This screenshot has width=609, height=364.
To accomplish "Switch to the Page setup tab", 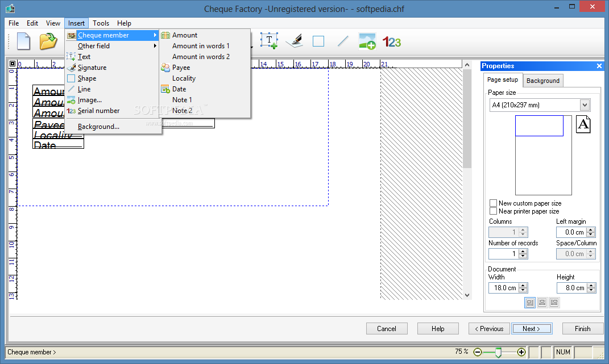I will tap(503, 80).
